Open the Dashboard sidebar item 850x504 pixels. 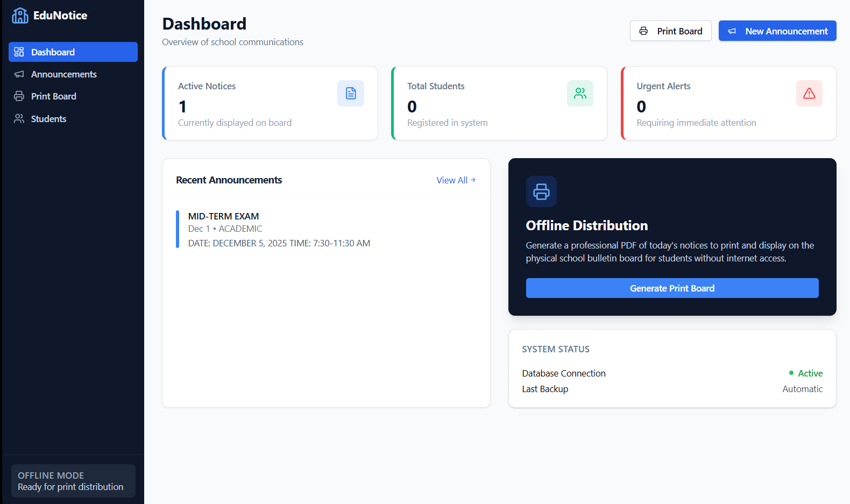point(73,52)
